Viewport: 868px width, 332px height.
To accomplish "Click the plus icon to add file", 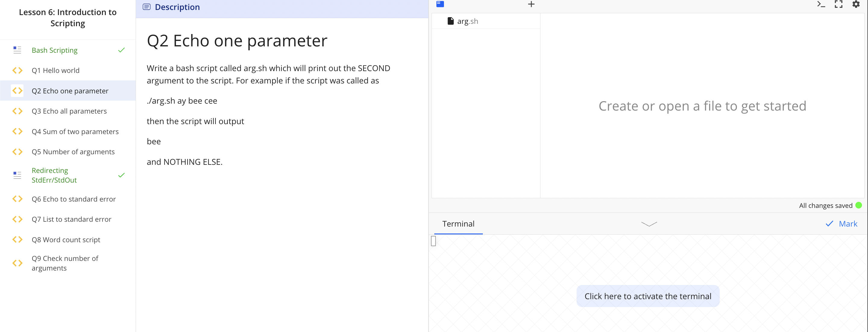I will [531, 4].
